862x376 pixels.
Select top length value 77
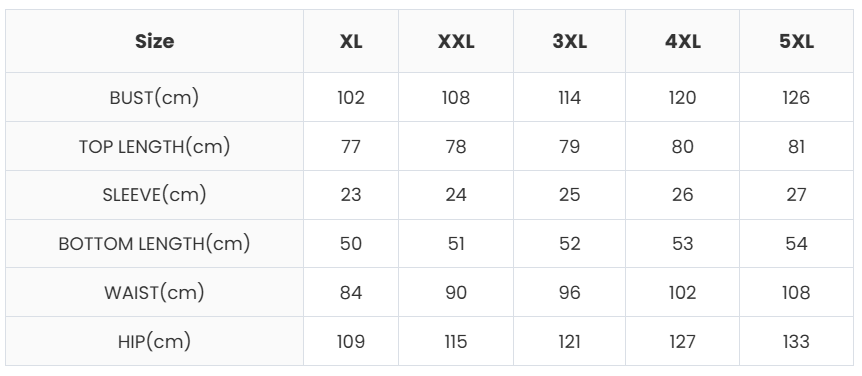pyautogui.click(x=351, y=147)
